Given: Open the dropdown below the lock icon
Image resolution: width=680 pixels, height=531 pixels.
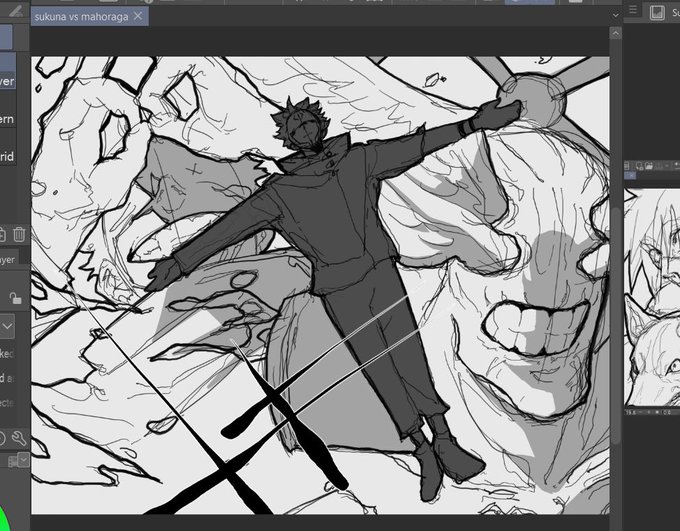Looking at the screenshot, I should point(7,327).
